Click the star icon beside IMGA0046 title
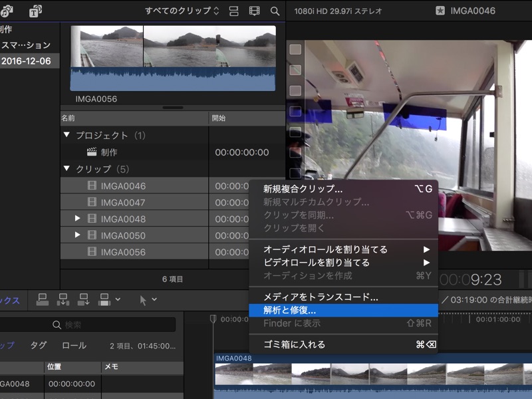This screenshot has height=399, width=532. (440, 11)
